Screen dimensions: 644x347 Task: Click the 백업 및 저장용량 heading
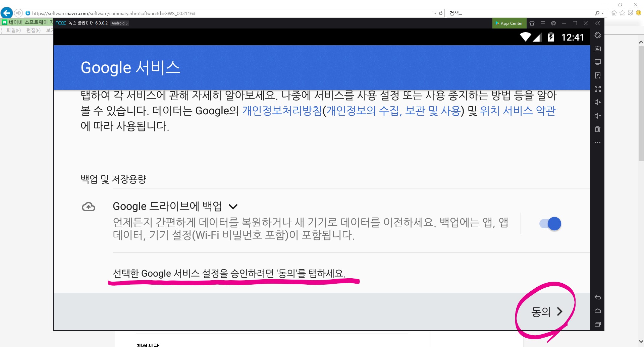click(114, 179)
